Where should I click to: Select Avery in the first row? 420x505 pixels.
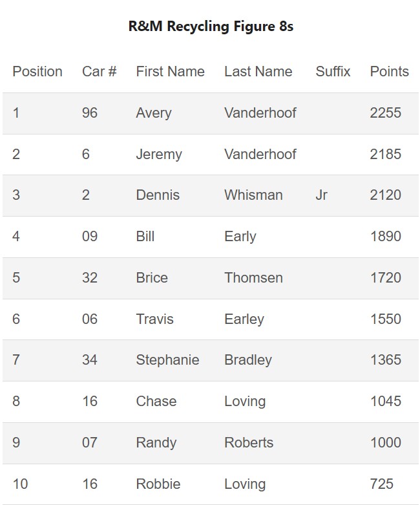tap(153, 113)
